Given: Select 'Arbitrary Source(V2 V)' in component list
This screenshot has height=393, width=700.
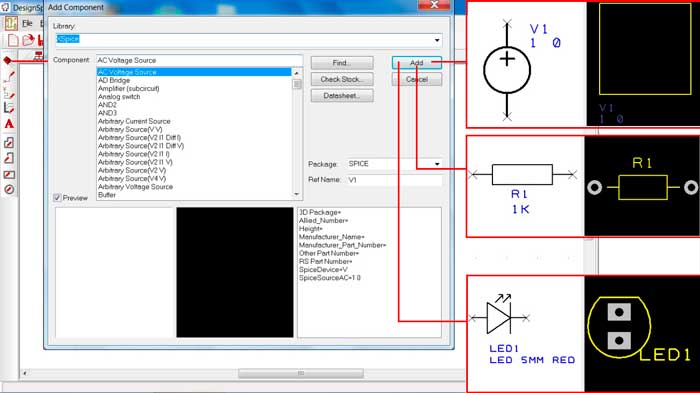Looking at the screenshot, I should [132, 170].
